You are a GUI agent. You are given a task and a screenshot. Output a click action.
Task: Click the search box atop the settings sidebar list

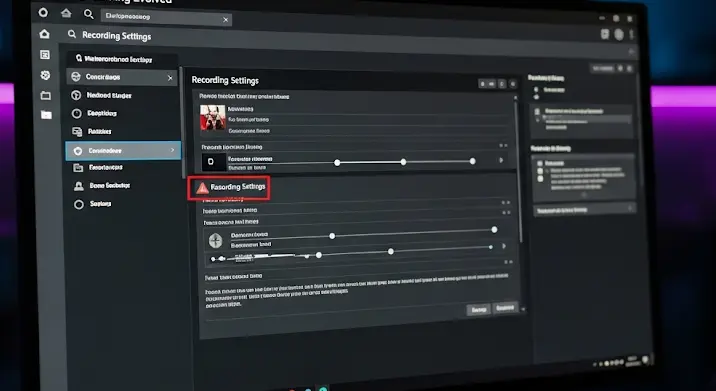tap(123, 59)
